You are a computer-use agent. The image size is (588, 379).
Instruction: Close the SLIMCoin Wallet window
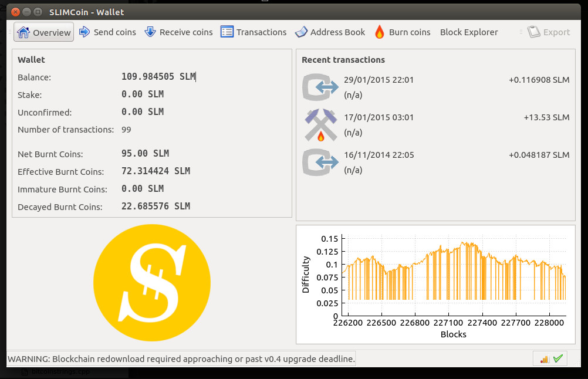point(15,12)
